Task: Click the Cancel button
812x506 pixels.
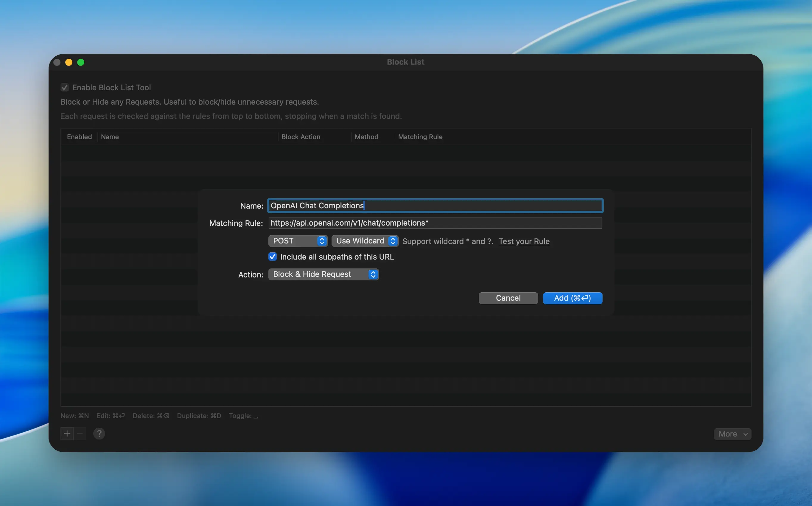Action: pyautogui.click(x=508, y=298)
